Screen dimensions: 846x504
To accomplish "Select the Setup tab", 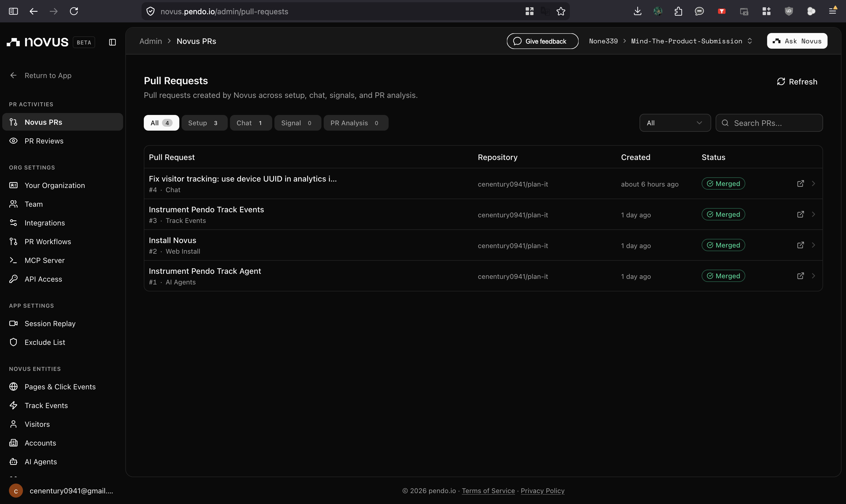I will (x=204, y=123).
